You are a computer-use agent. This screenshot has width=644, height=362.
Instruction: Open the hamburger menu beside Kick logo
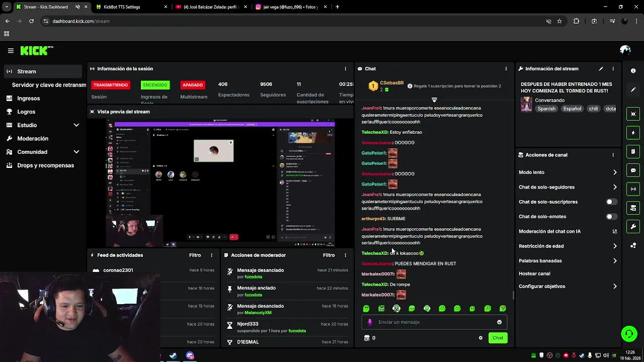tap(11, 50)
